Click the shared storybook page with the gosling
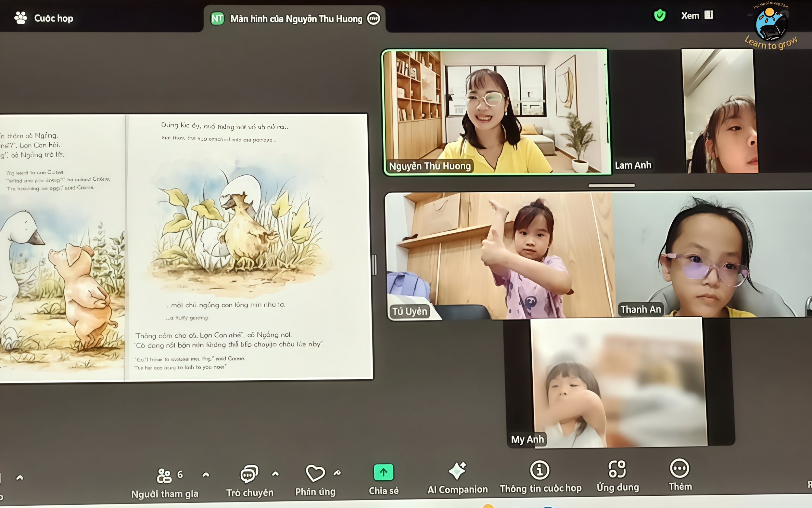 click(x=249, y=247)
